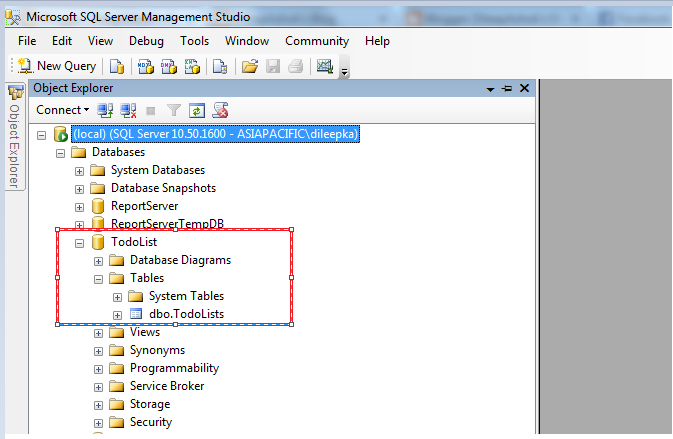Select the (local) SQL Server 10.50.1600 node
This screenshot has height=439, width=673.
tap(215, 134)
